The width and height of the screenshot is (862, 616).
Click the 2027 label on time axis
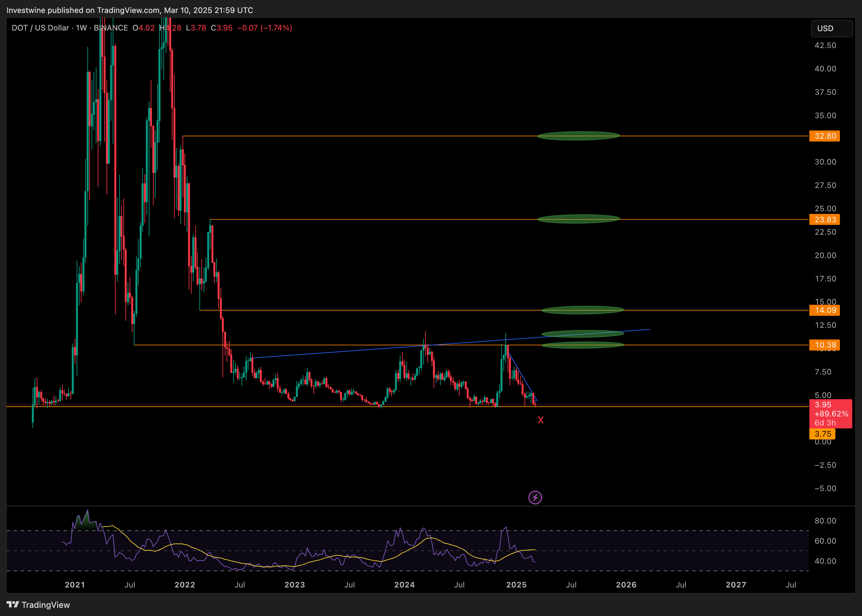coord(736,585)
